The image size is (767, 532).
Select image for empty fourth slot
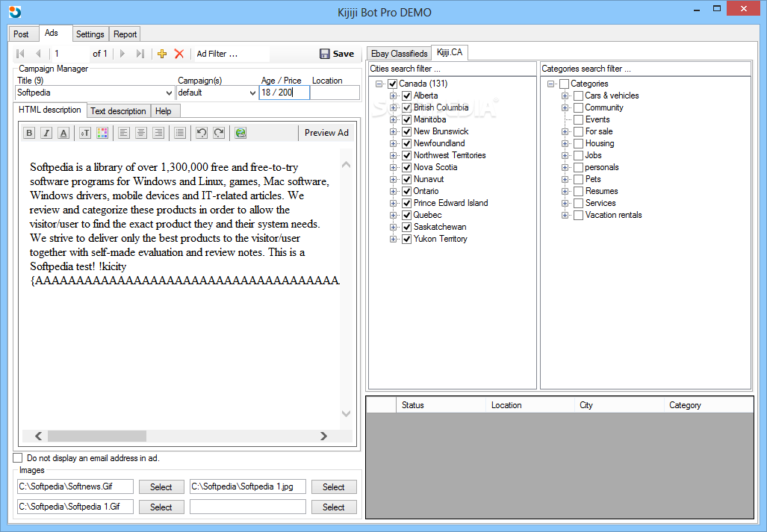(x=334, y=507)
